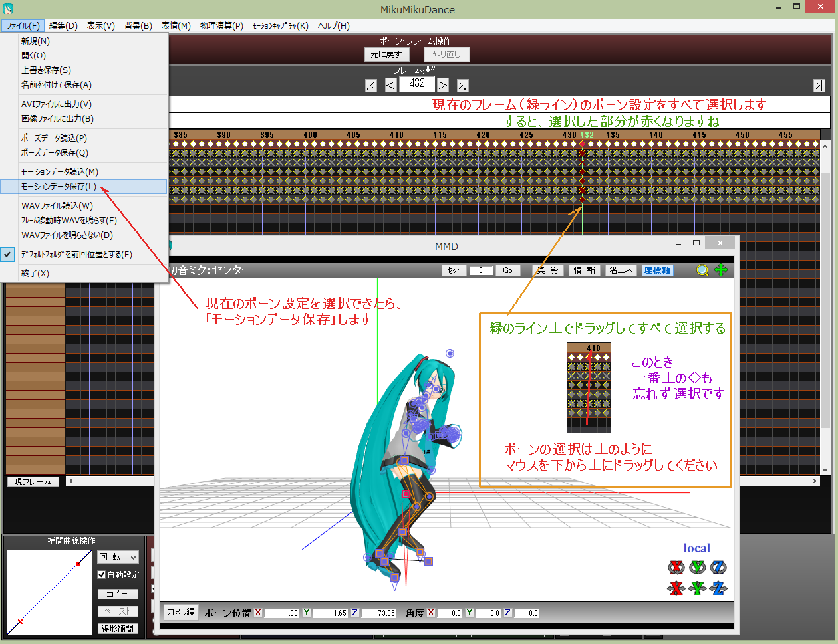Choose ポーズデータ読込(P) menu entry
This screenshot has width=838, height=644.
pos(84,138)
